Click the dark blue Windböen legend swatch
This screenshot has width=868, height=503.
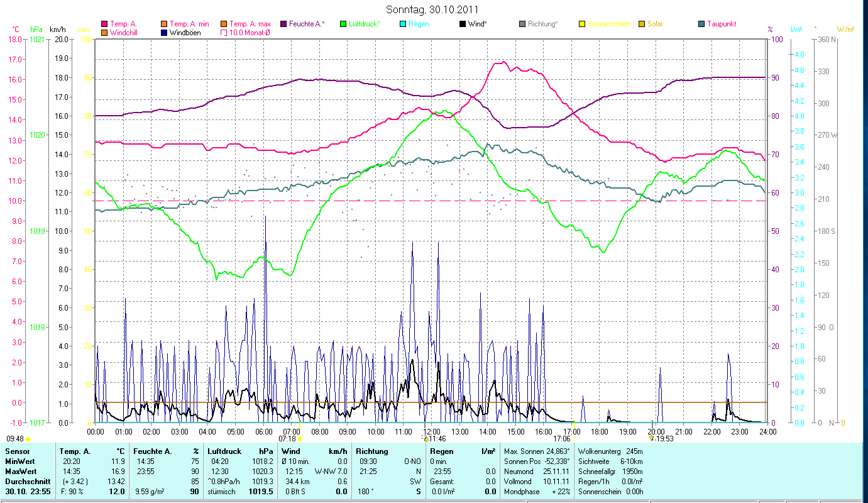coord(164,32)
